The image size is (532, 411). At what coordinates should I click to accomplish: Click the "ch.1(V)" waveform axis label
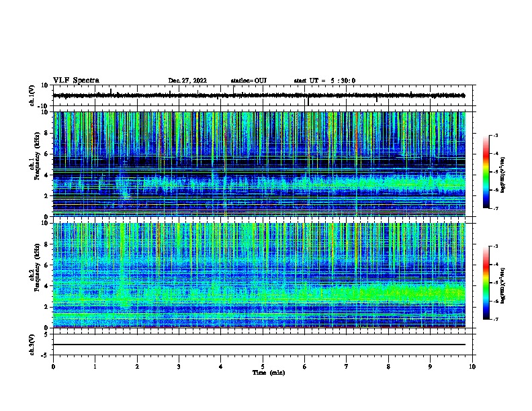pos(32,95)
